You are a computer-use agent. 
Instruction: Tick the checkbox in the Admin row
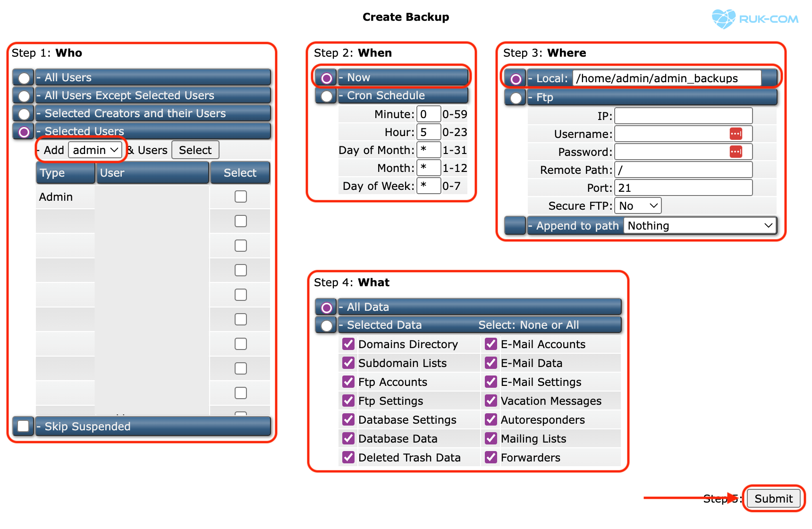point(241,196)
